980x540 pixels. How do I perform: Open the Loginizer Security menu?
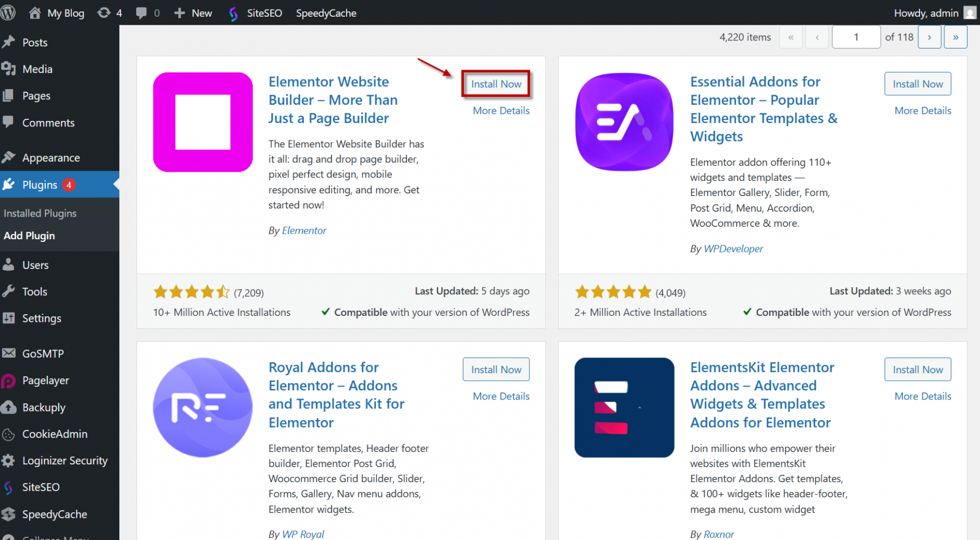pyautogui.click(x=64, y=461)
